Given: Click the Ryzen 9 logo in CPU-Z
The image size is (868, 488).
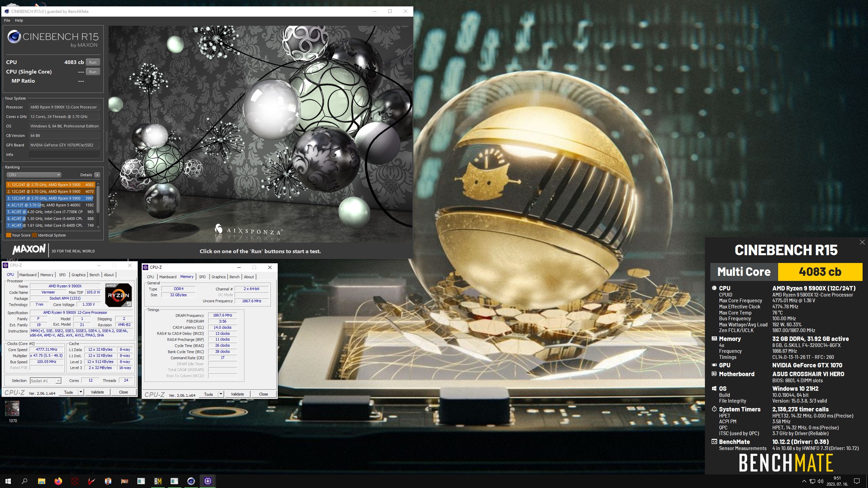Looking at the screenshot, I should [x=118, y=295].
